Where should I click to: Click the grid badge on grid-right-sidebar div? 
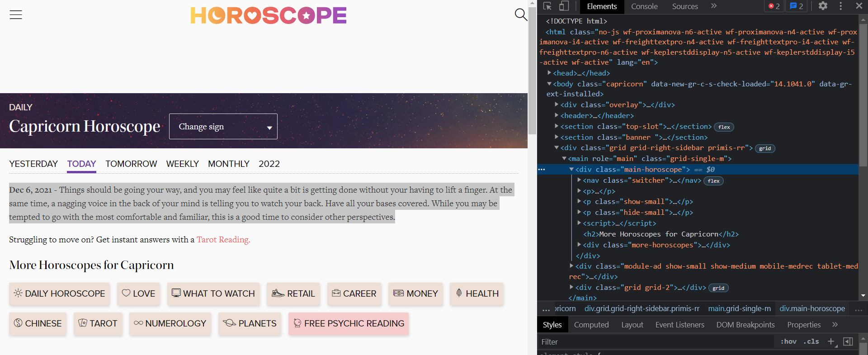[765, 148]
